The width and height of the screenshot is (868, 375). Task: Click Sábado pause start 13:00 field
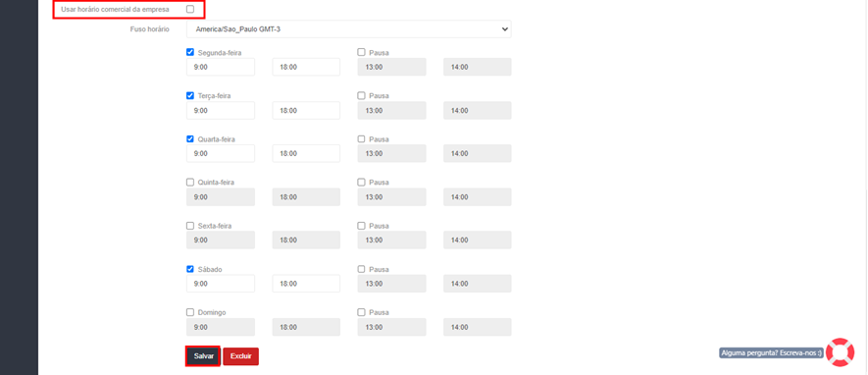click(392, 284)
